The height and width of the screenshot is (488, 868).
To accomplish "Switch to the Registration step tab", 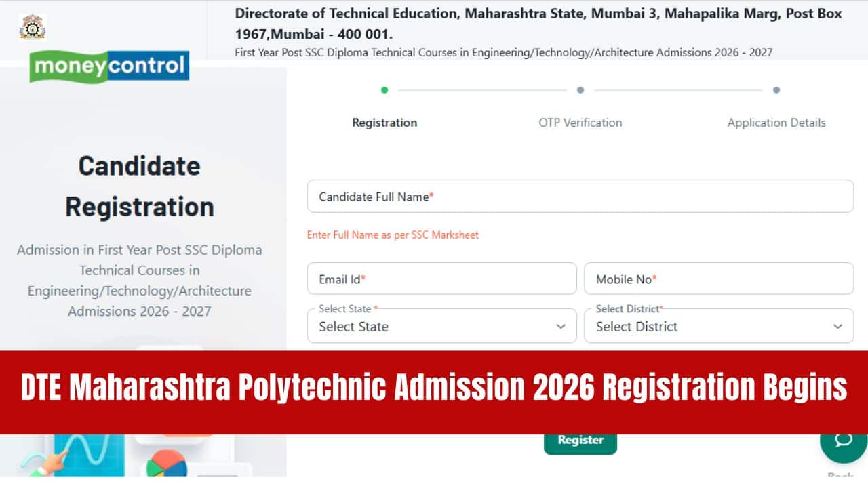I will [384, 123].
